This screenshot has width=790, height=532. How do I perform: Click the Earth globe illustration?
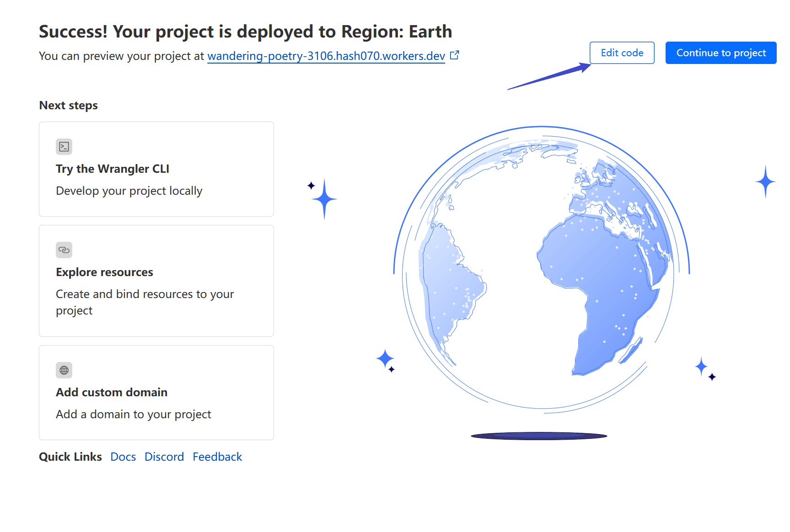tap(542, 270)
